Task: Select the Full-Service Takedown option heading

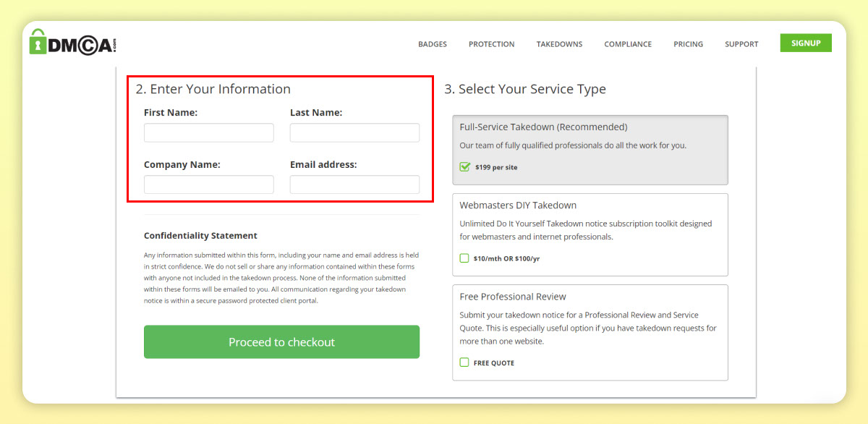Action: click(543, 127)
